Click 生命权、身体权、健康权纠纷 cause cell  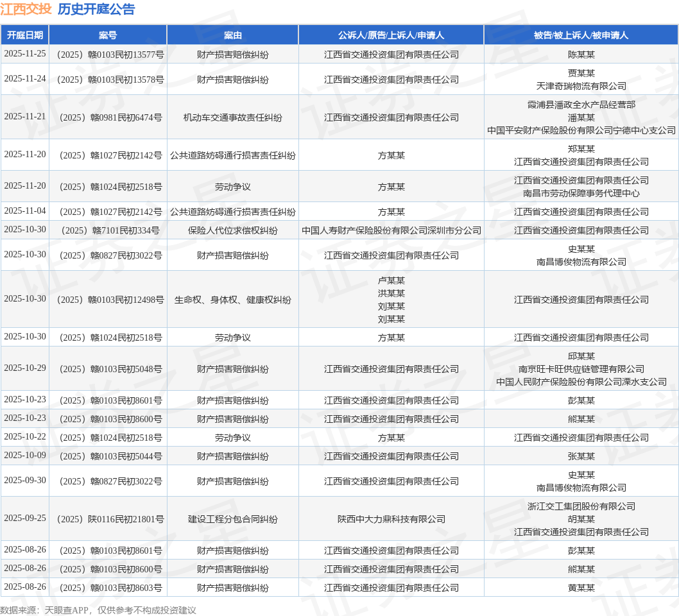pyautogui.click(x=232, y=300)
